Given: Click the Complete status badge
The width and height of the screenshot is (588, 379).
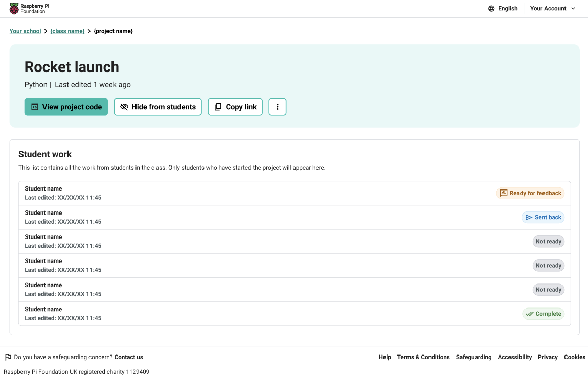Looking at the screenshot, I should click(x=543, y=314).
